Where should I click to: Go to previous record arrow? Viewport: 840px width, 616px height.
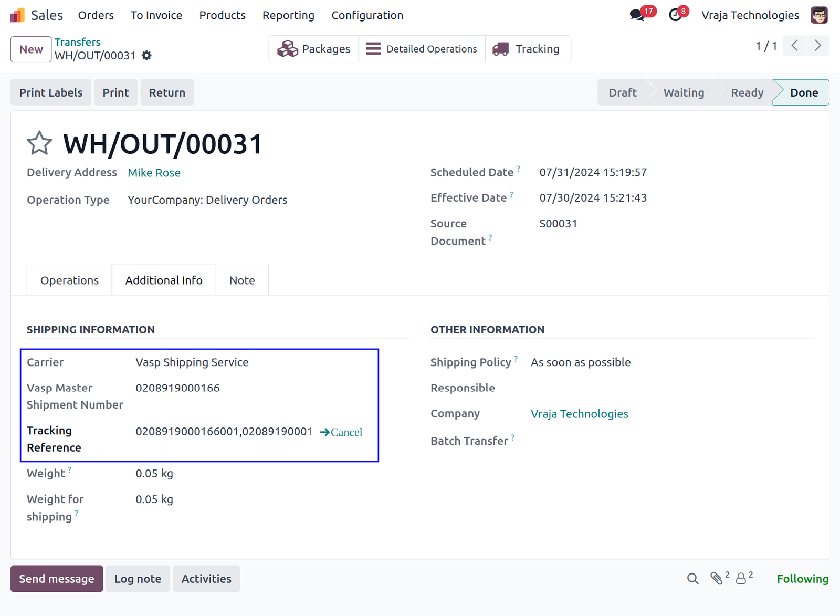pyautogui.click(x=795, y=46)
